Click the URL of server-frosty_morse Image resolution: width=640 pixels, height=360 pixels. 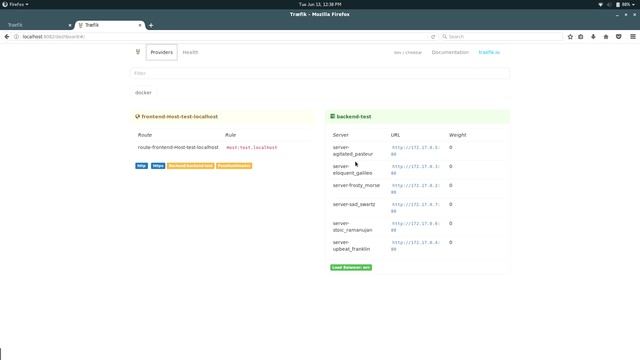coord(416,189)
